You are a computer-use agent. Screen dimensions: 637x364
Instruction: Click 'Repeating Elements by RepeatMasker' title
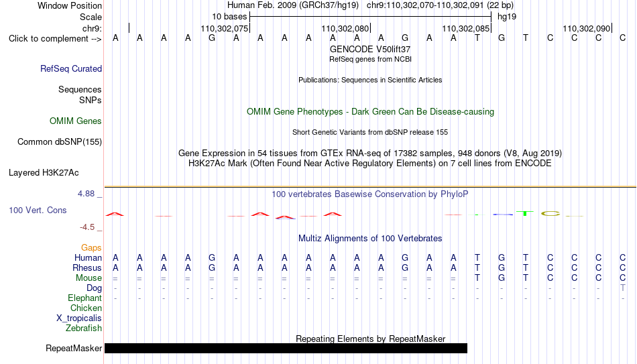pos(370,339)
